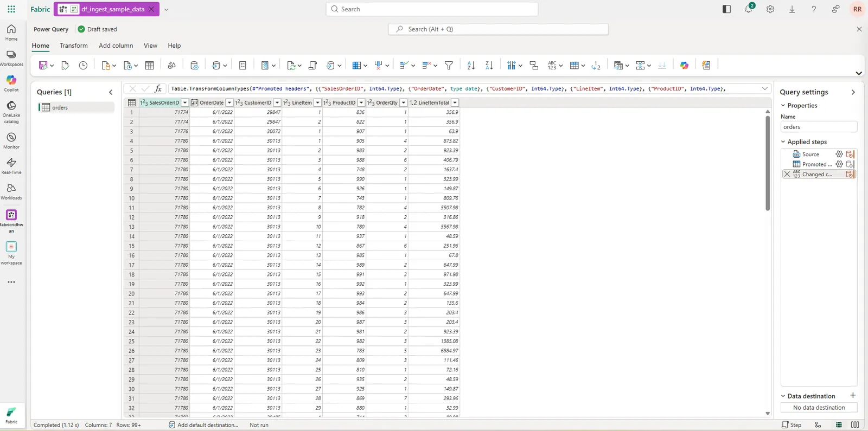
Task: Open the LineItemTotal column filter dropdown
Action: coord(455,102)
